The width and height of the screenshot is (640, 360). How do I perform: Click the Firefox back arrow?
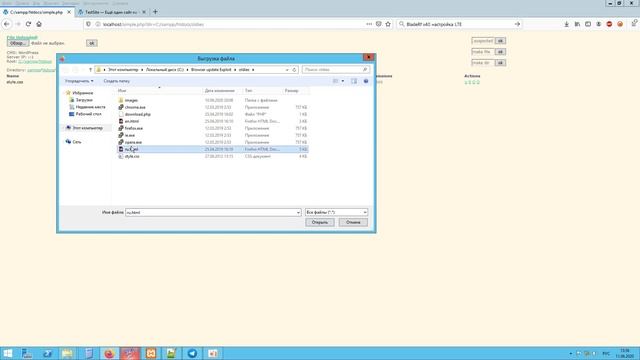tap(7, 24)
